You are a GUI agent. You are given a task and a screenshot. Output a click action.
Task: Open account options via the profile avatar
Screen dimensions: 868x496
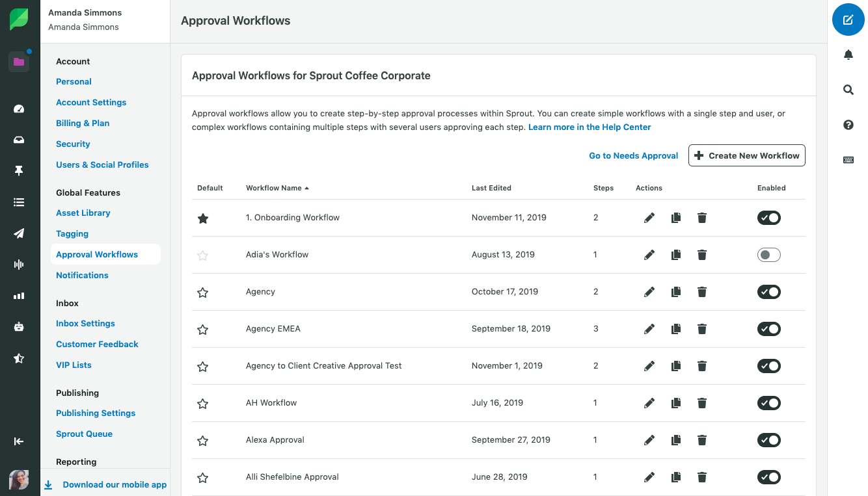pos(19,480)
